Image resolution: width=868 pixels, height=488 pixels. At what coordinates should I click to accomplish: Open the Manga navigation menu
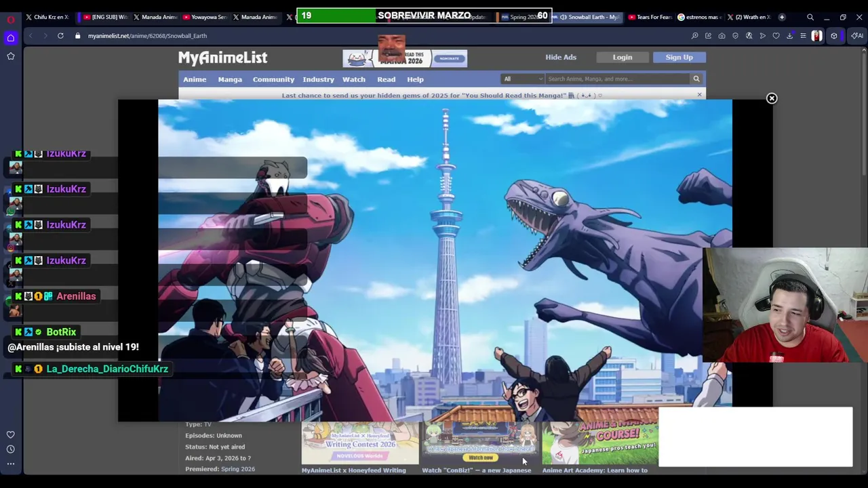point(230,79)
